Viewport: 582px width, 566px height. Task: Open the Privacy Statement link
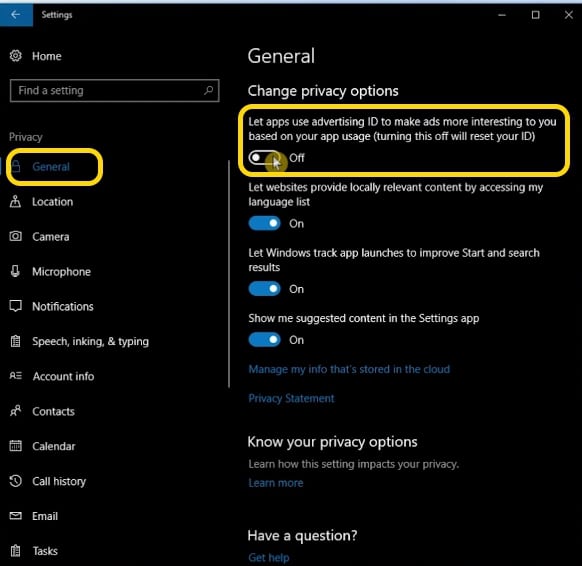[291, 398]
